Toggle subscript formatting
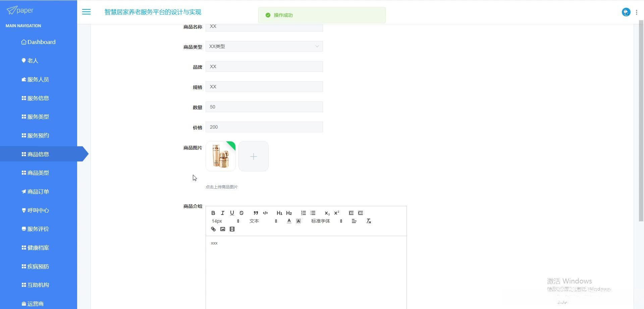644x309 pixels. tap(327, 213)
